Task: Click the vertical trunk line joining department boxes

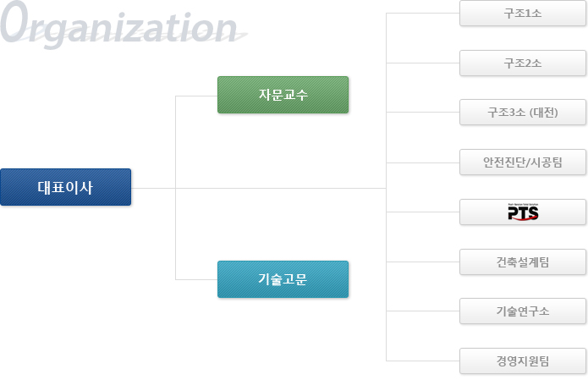Action: tap(387, 187)
